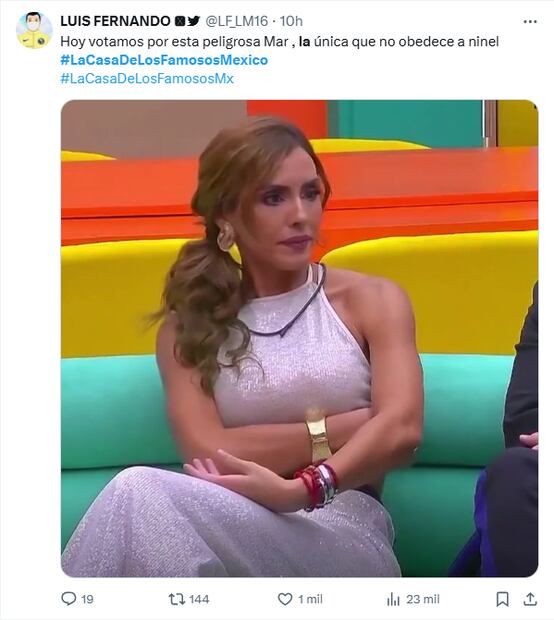The image size is (554, 620).
Task: Open the three-dot more options menu
Action: click(x=530, y=21)
